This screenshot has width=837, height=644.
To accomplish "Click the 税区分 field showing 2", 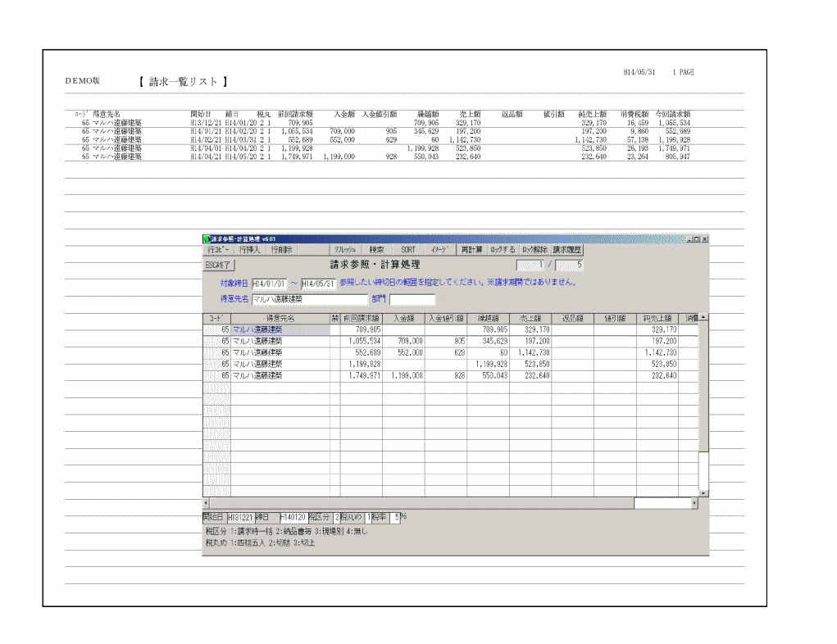I will click(336, 518).
